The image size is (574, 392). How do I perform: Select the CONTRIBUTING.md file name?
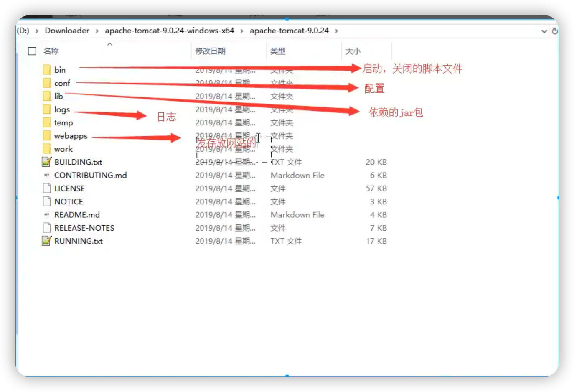click(90, 175)
